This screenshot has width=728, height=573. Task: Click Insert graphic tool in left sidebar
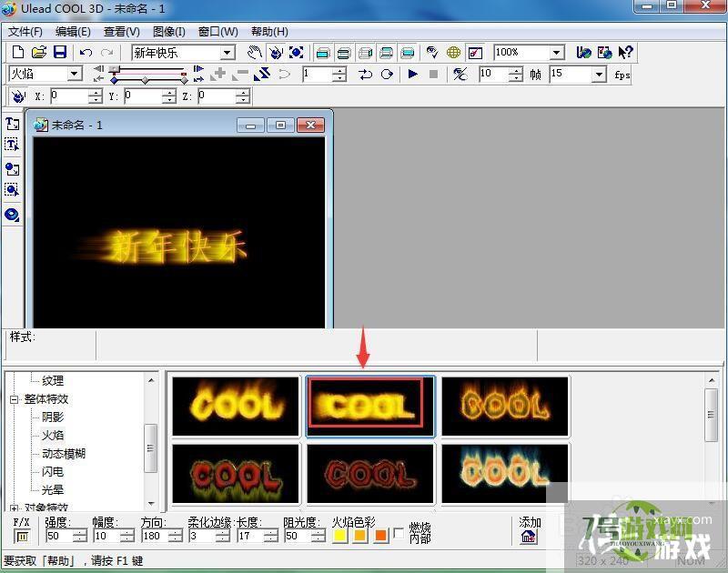[13, 169]
